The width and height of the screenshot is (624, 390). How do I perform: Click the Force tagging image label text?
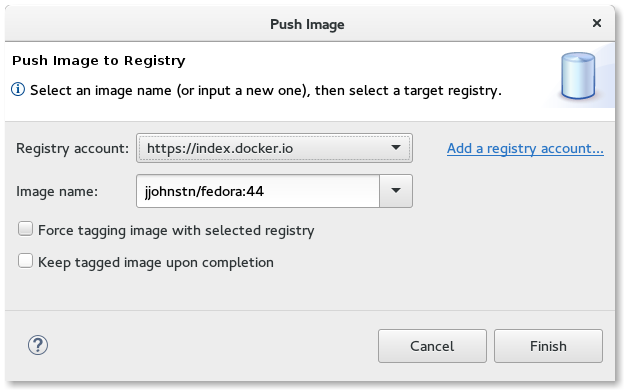[176, 230]
